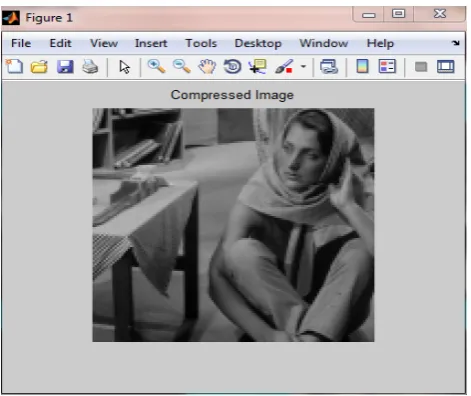Click the New Figure icon

tap(14, 67)
